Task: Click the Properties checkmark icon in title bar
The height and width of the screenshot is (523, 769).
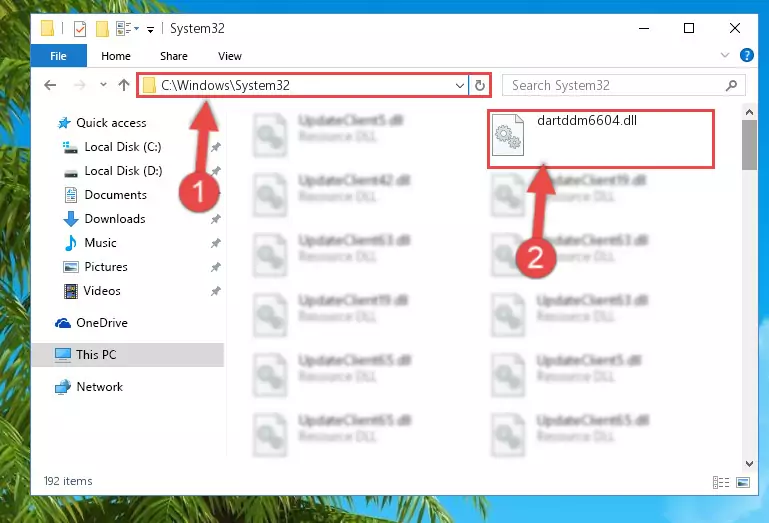Action: 80,29
